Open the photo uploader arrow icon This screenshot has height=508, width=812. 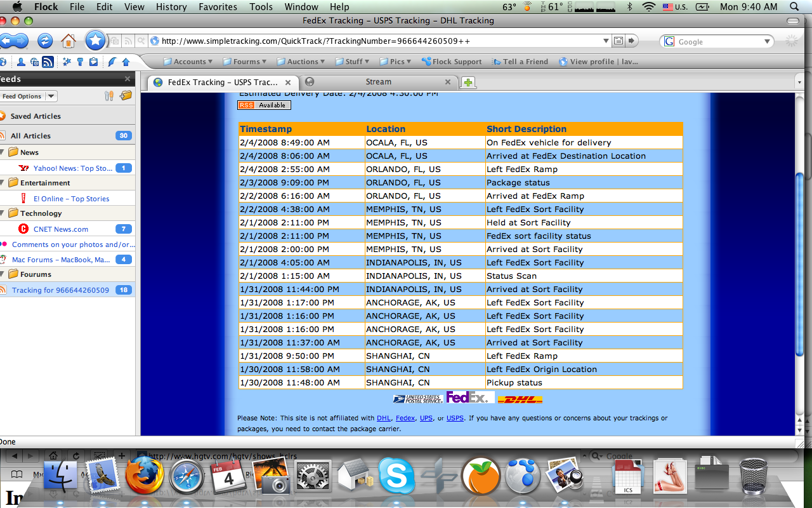[126, 62]
